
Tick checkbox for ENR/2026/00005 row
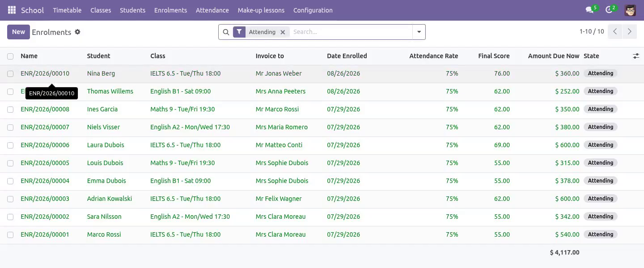coord(10,163)
